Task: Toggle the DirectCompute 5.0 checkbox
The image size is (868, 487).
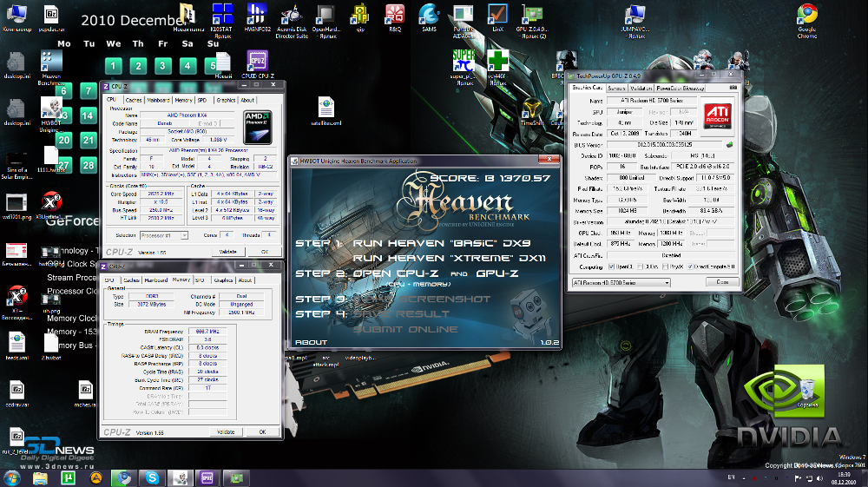Action: pos(690,267)
